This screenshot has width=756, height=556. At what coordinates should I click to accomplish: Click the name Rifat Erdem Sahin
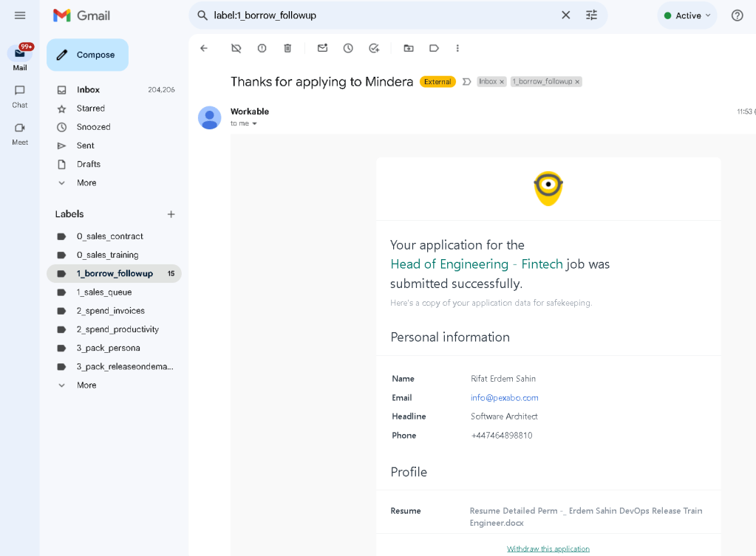503,379
